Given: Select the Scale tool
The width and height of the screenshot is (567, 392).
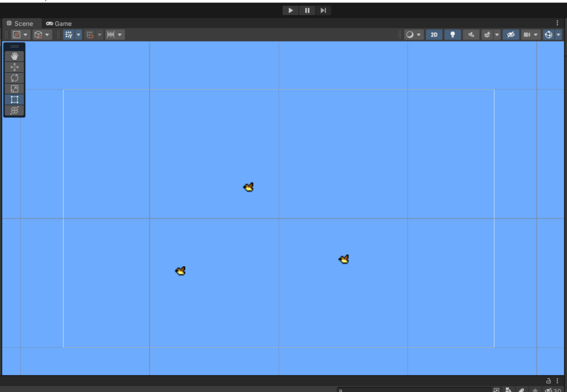Looking at the screenshot, I should click(14, 89).
